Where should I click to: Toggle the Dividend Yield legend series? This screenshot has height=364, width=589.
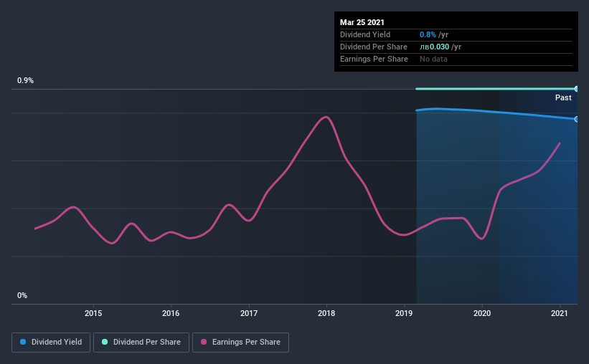(x=52, y=343)
